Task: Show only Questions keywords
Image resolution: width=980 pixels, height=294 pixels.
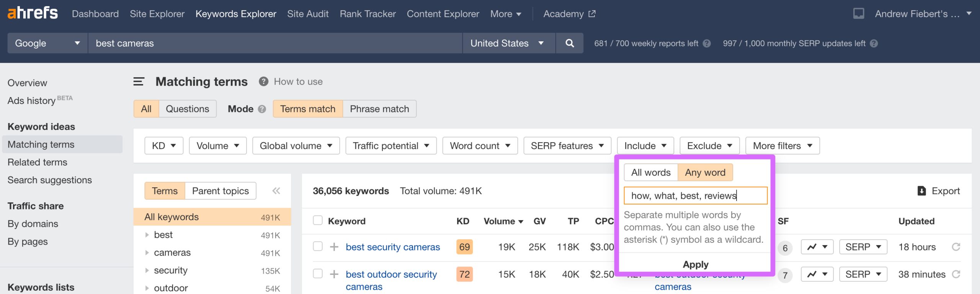Action: point(187,109)
